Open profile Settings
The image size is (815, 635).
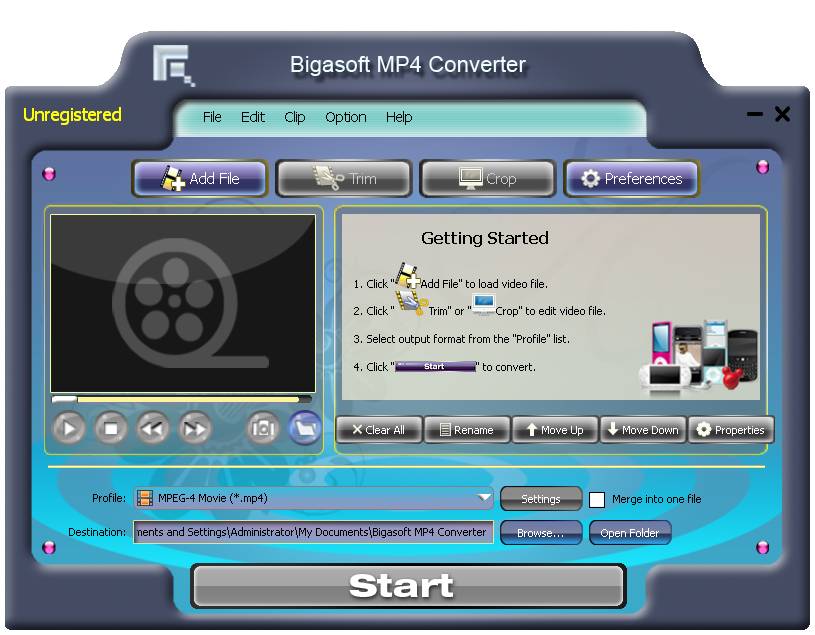(541, 499)
